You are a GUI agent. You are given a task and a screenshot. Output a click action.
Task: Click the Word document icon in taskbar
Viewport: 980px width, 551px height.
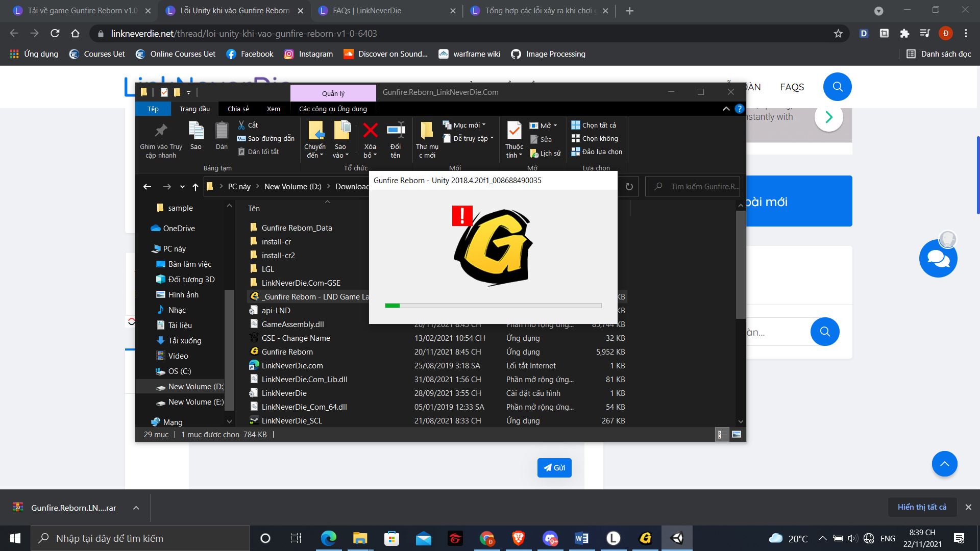coord(581,538)
